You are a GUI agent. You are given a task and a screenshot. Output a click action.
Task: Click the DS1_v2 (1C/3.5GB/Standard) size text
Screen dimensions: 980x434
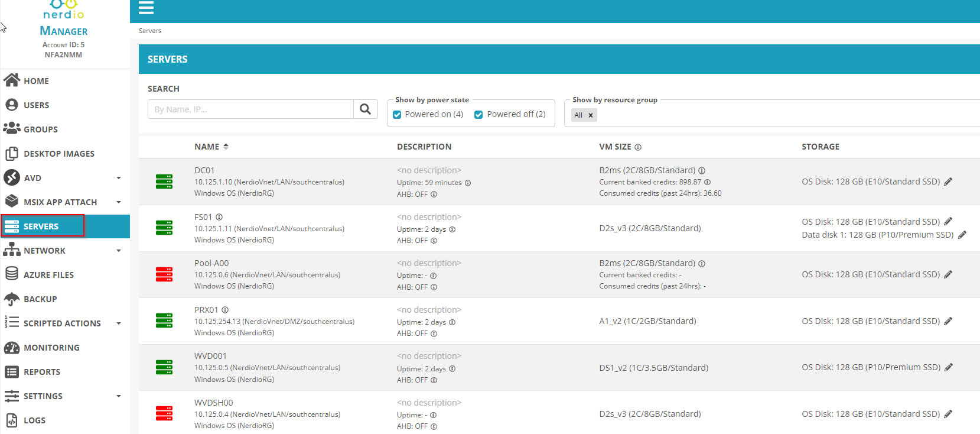click(654, 368)
